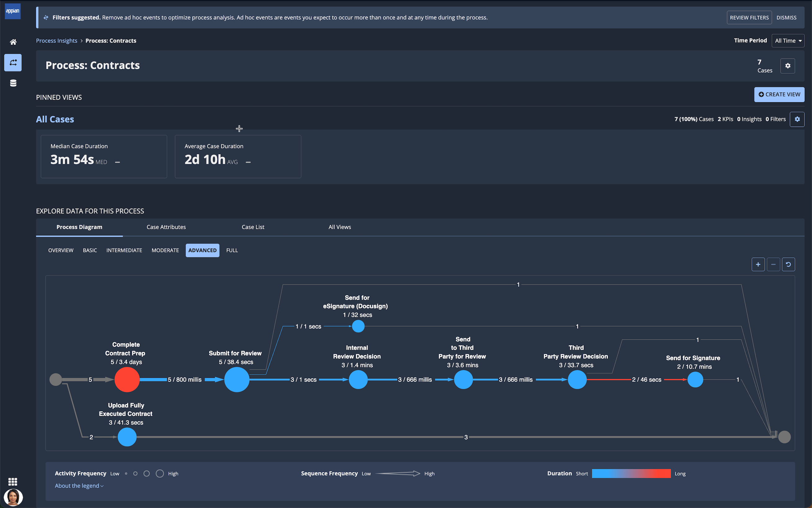Switch diagram detail to Moderate

click(165, 250)
